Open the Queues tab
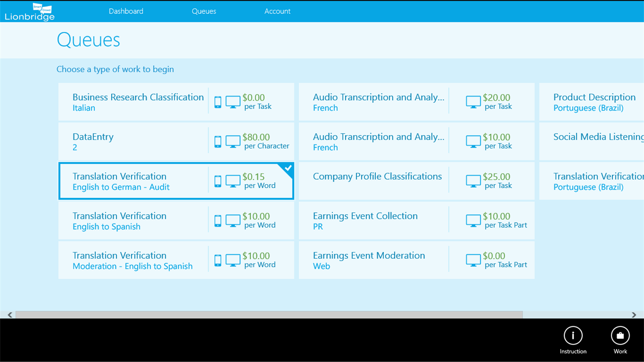 click(204, 11)
